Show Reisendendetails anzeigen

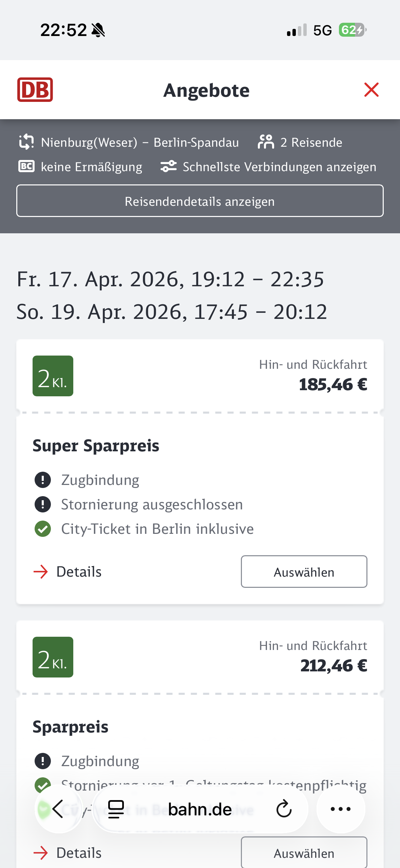pos(200,201)
